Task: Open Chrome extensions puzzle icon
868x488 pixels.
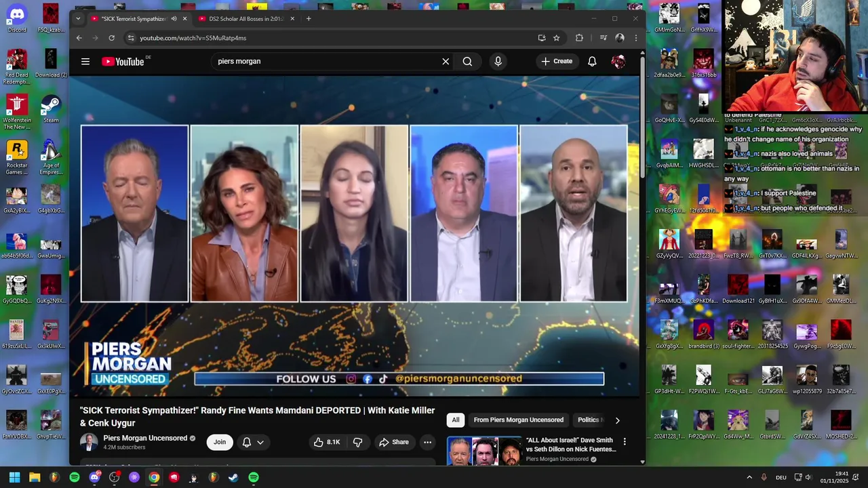Action: (x=579, y=38)
